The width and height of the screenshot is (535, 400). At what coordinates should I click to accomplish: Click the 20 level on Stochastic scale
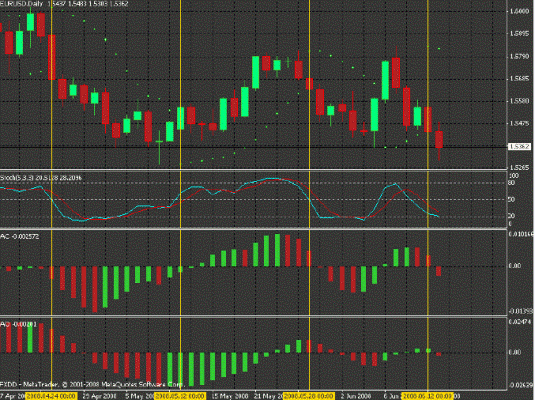511,216
